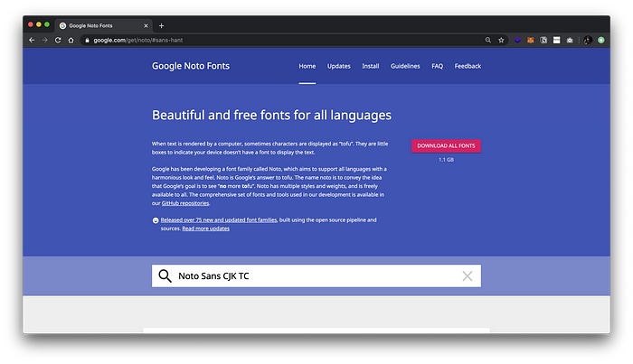Click the smiley icon beside release note
The height and width of the screenshot is (364, 633).
click(x=156, y=220)
